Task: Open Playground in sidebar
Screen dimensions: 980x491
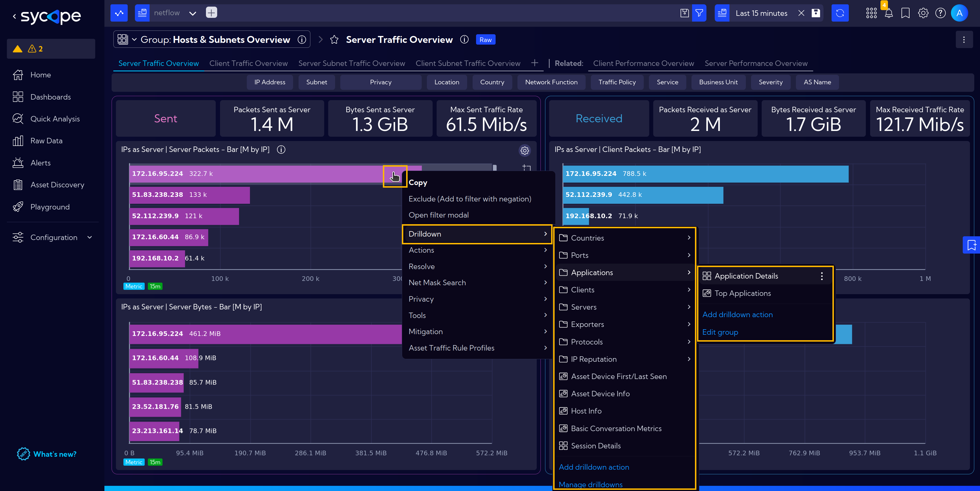Action: coord(50,207)
